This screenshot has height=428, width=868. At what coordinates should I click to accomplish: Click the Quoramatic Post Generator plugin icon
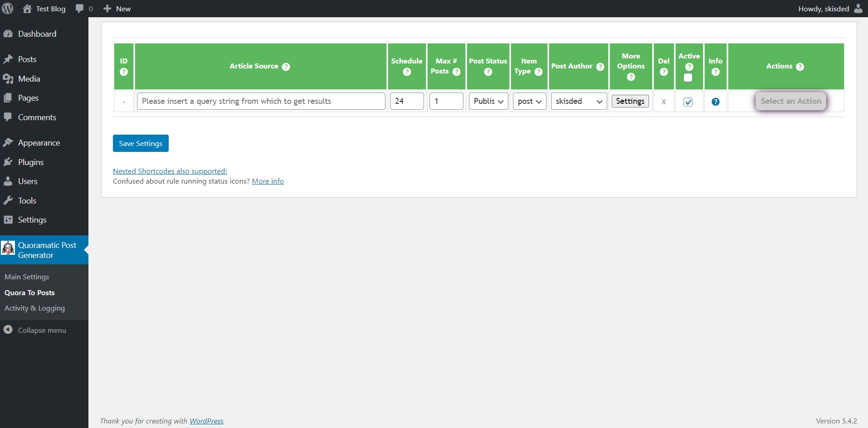click(8, 248)
